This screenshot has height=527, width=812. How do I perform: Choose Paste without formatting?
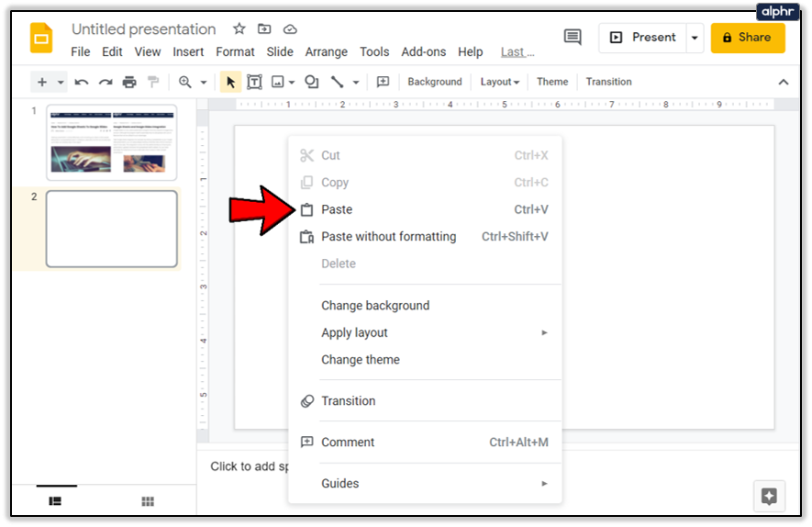tap(425, 236)
